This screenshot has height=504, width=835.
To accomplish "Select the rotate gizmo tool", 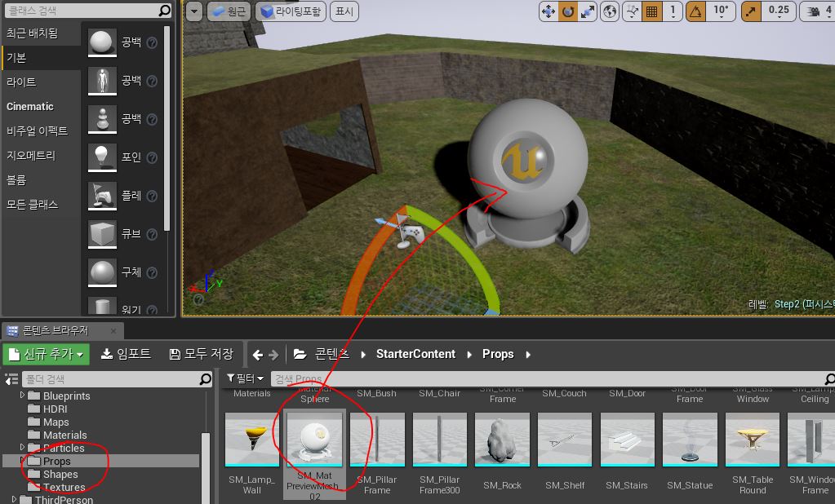I will (x=567, y=11).
